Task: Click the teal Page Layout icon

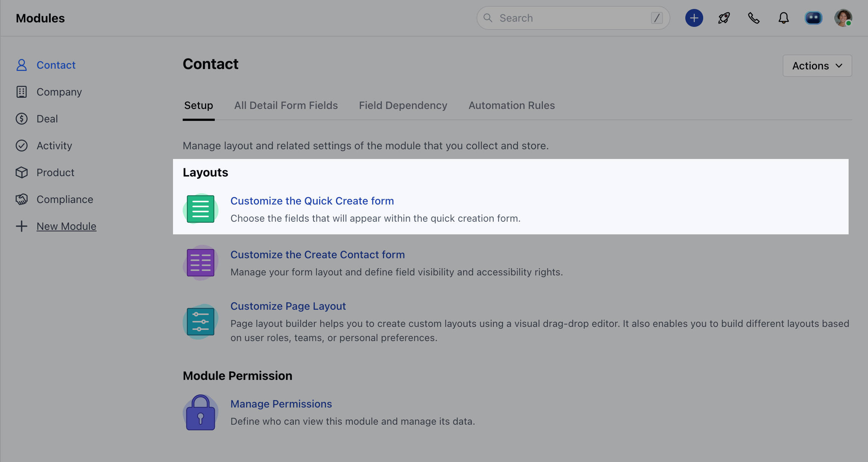Action: (201, 322)
